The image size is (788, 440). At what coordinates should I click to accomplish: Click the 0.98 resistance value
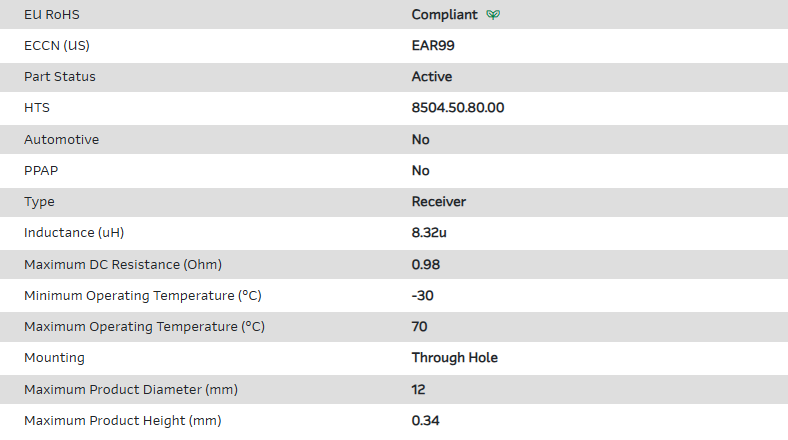click(426, 265)
